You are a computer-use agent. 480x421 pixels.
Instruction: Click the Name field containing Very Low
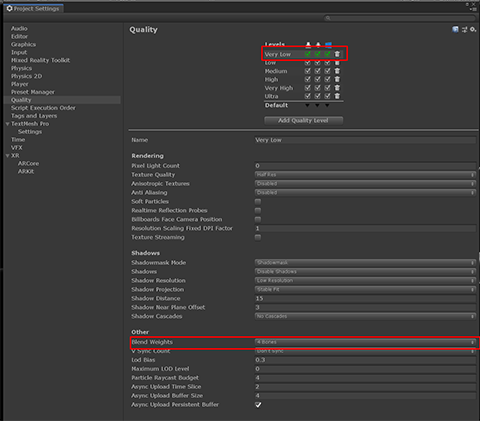click(365, 140)
